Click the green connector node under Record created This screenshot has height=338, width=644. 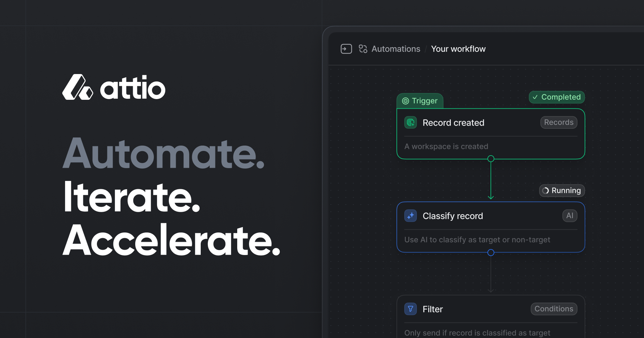click(x=491, y=159)
